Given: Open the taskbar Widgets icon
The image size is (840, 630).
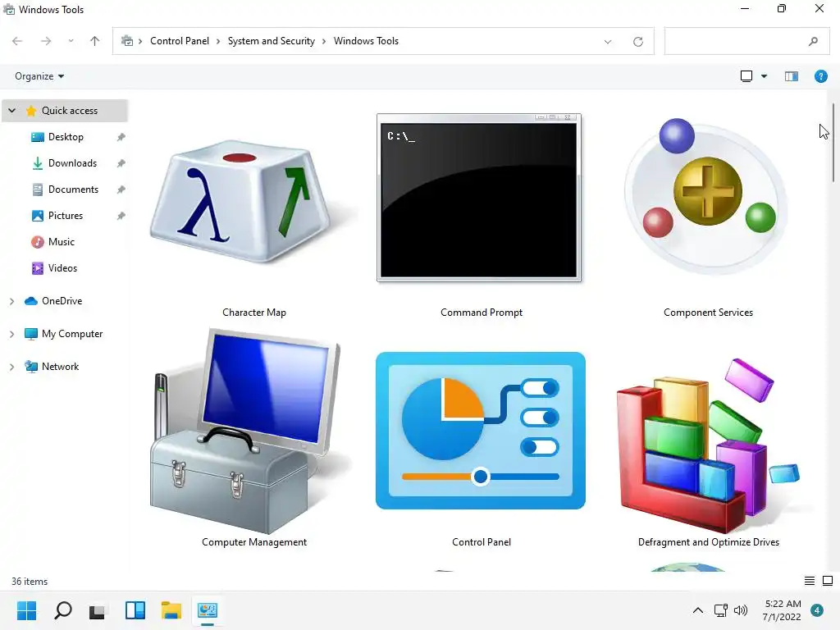Looking at the screenshot, I should pos(135,610).
